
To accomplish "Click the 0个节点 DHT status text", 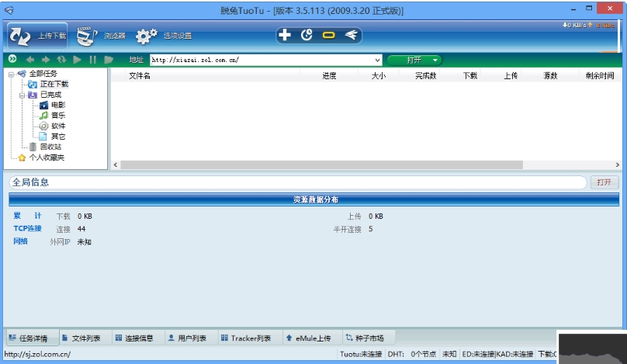I will (x=423, y=354).
